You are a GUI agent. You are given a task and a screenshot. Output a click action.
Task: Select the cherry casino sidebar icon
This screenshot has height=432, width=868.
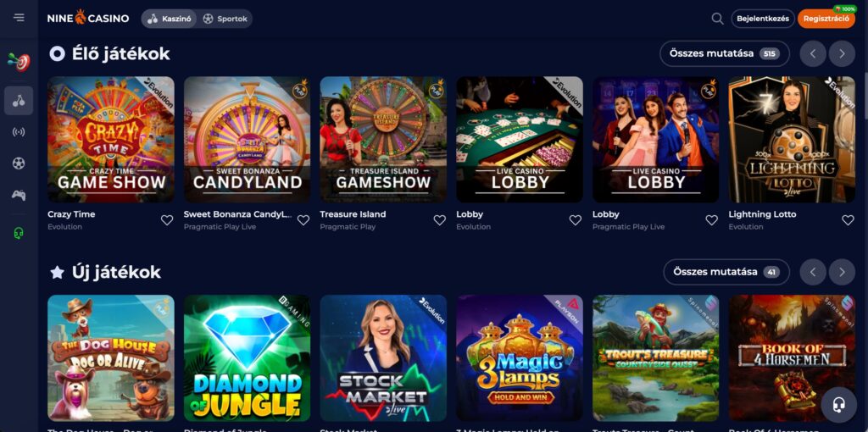pyautogui.click(x=19, y=101)
